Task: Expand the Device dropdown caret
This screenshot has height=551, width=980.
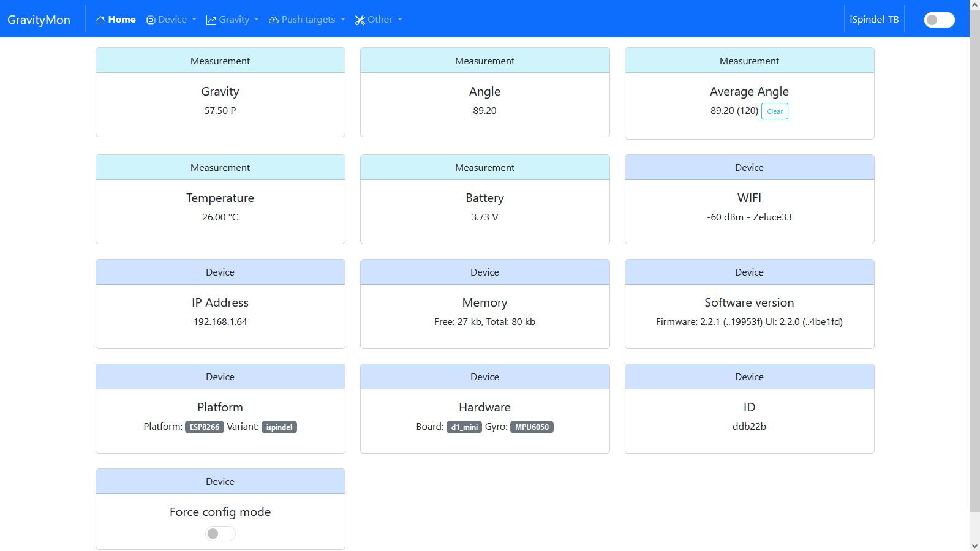Action: pos(194,20)
